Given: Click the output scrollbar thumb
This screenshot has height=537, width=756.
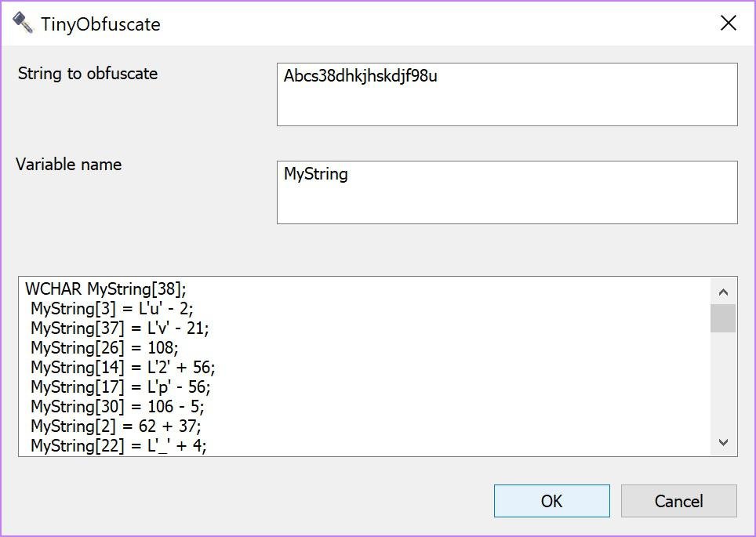Looking at the screenshot, I should coord(723,318).
